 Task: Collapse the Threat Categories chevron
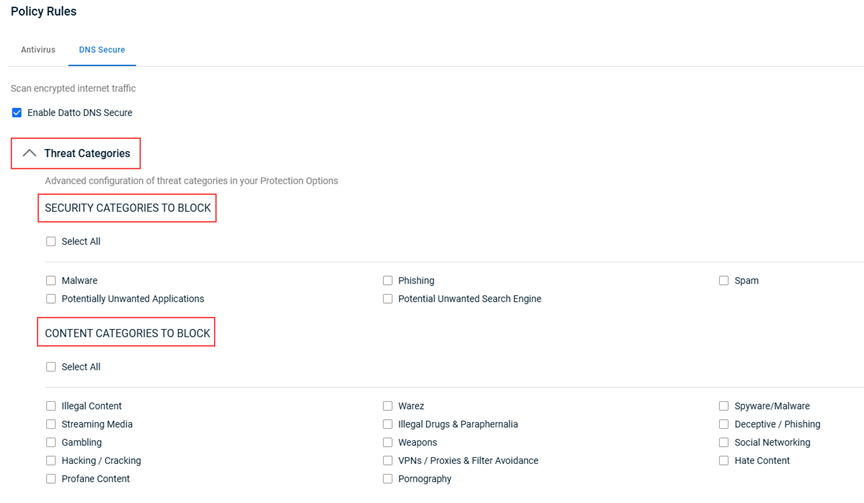click(29, 153)
